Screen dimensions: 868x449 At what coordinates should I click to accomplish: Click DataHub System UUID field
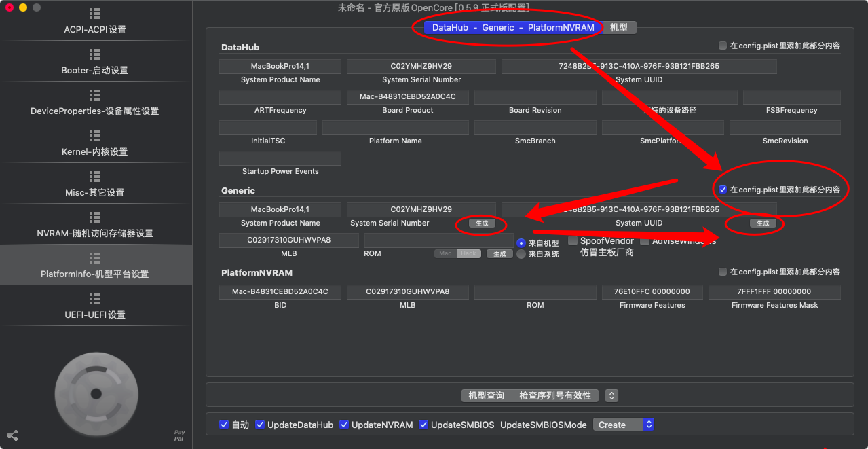pyautogui.click(x=639, y=67)
